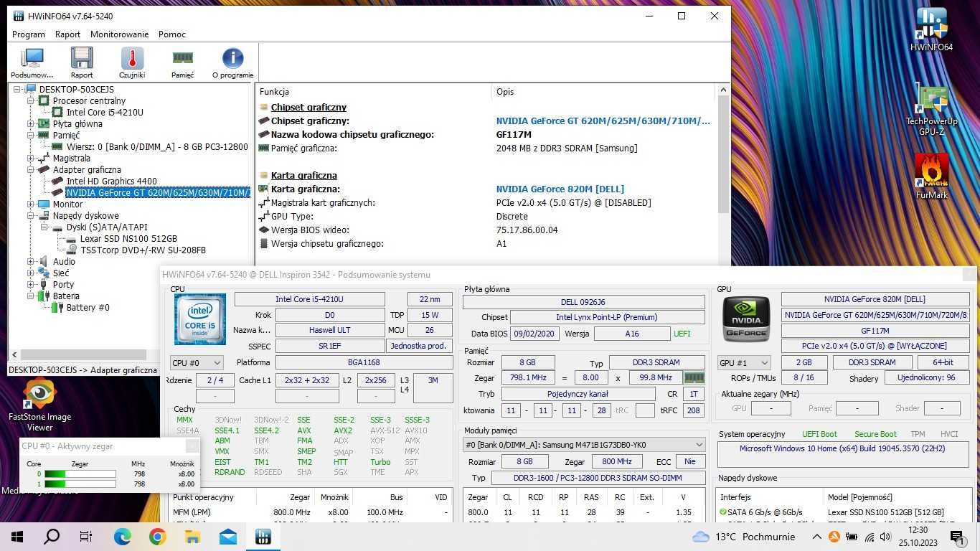Screen dimensions: 980x551
Task: Open the Mail app on the taskbar
Action: [x=227, y=537]
